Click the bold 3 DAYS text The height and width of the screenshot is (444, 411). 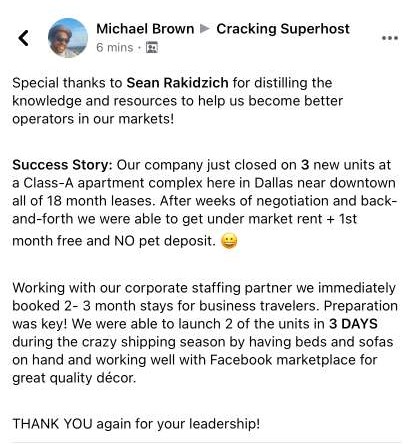(x=353, y=324)
